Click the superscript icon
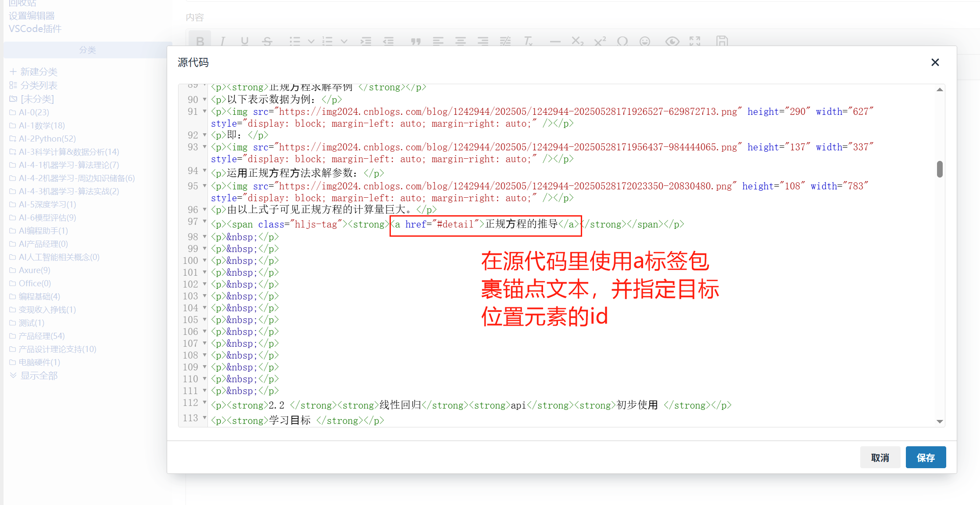This screenshot has height=505, width=980. (600, 41)
